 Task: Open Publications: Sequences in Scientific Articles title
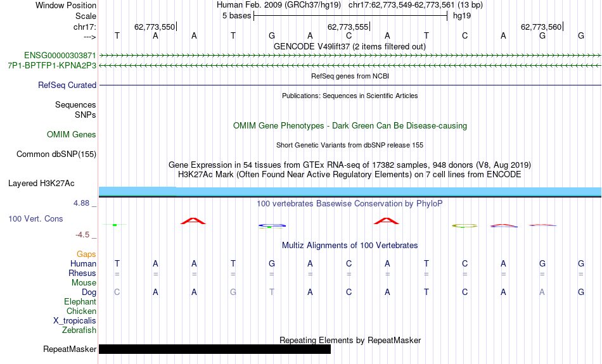pos(350,96)
